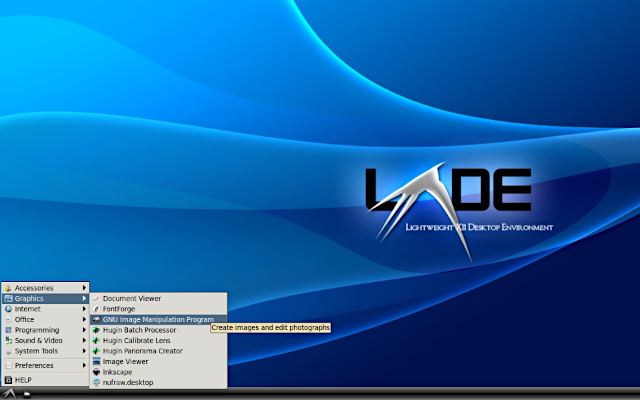Launch Hugin Batch Processor

[158, 330]
